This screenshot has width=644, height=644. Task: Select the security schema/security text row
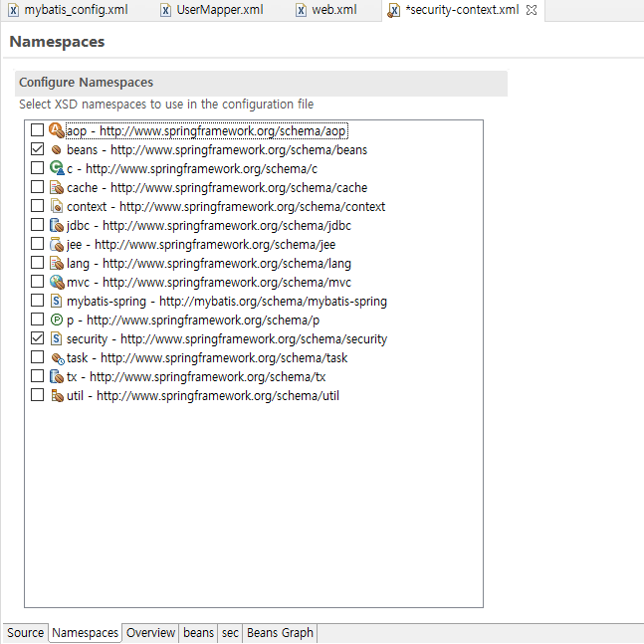[227, 338]
